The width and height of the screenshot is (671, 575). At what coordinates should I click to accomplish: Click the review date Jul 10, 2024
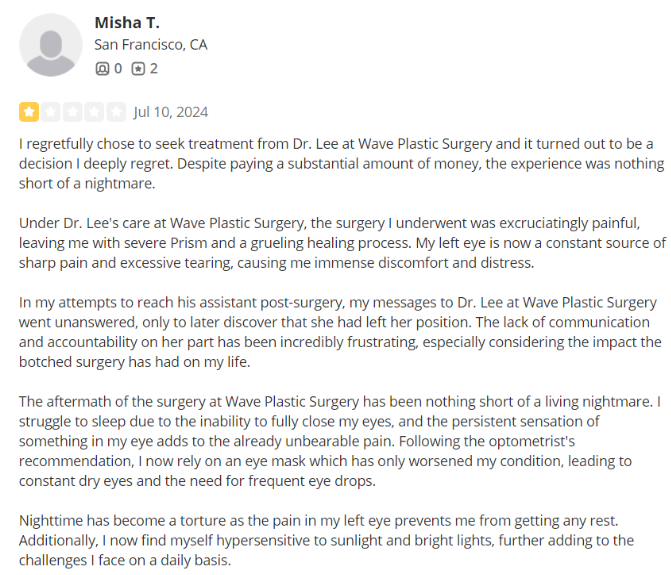(171, 112)
